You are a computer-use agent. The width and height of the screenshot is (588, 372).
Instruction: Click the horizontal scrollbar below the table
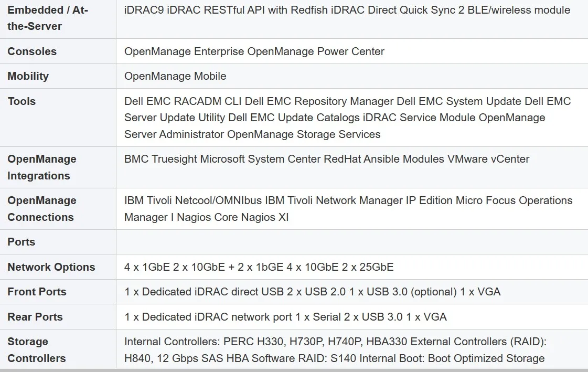pyautogui.click(x=294, y=369)
